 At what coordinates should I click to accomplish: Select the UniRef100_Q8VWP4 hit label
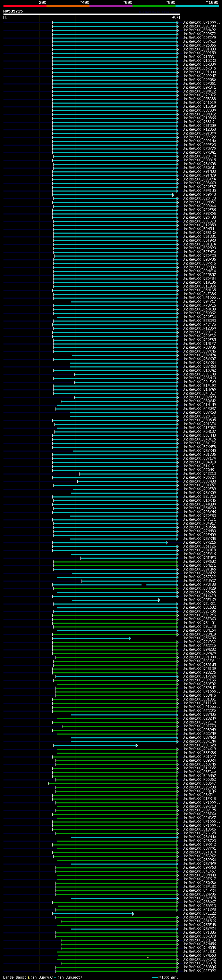pos(199,355)
